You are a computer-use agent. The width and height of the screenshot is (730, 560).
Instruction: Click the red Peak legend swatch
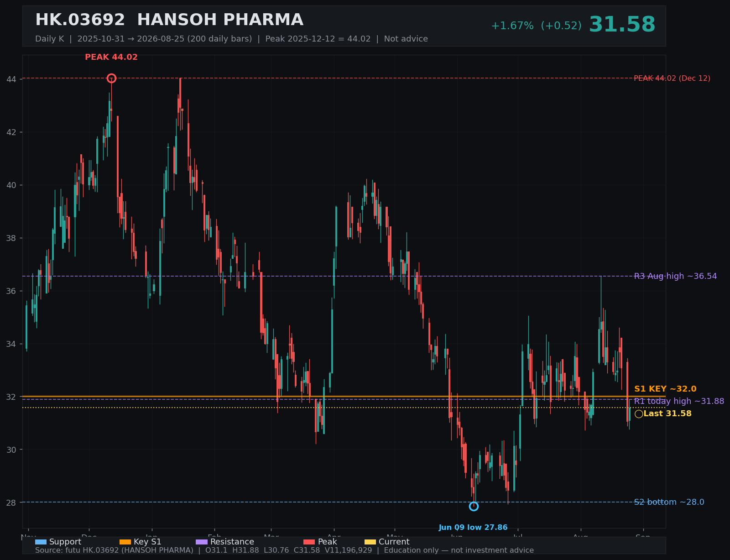coord(309,542)
